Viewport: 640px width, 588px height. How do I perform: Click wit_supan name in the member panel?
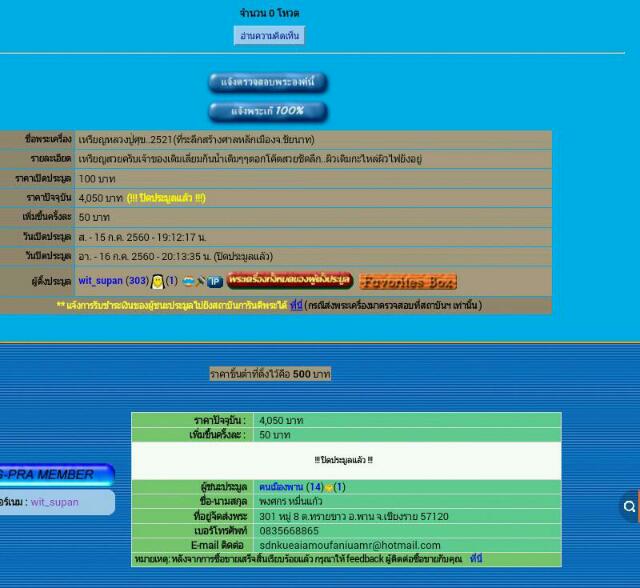point(54,502)
